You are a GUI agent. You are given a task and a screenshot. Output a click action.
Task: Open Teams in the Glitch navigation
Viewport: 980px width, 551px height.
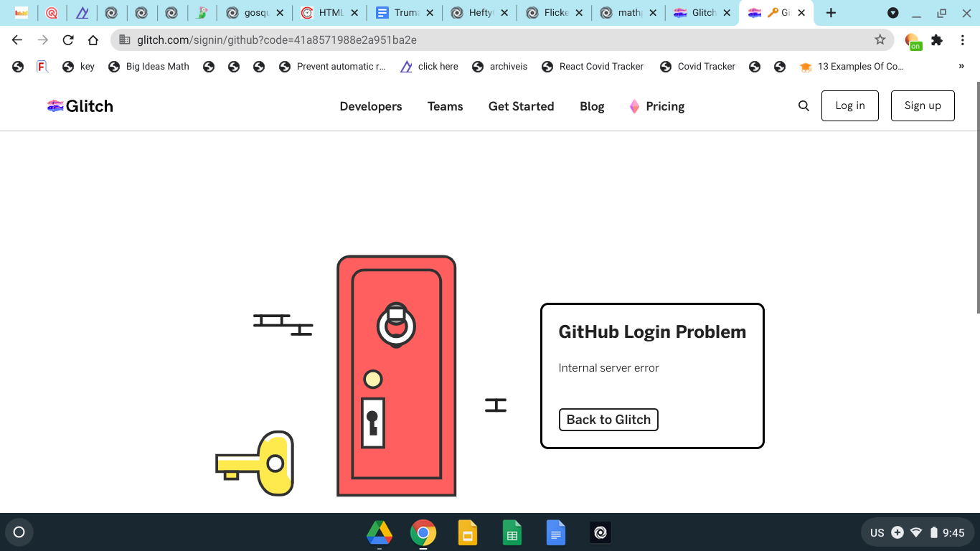446,106
